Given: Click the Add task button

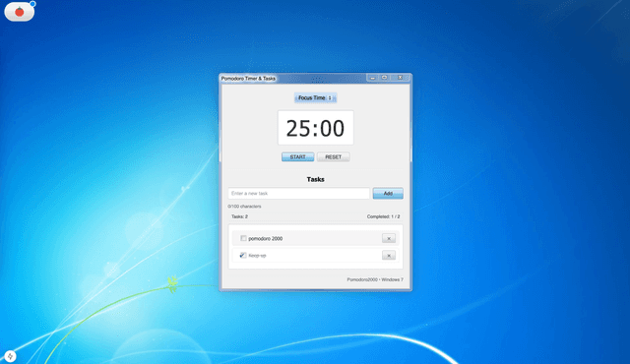Looking at the screenshot, I should (388, 193).
